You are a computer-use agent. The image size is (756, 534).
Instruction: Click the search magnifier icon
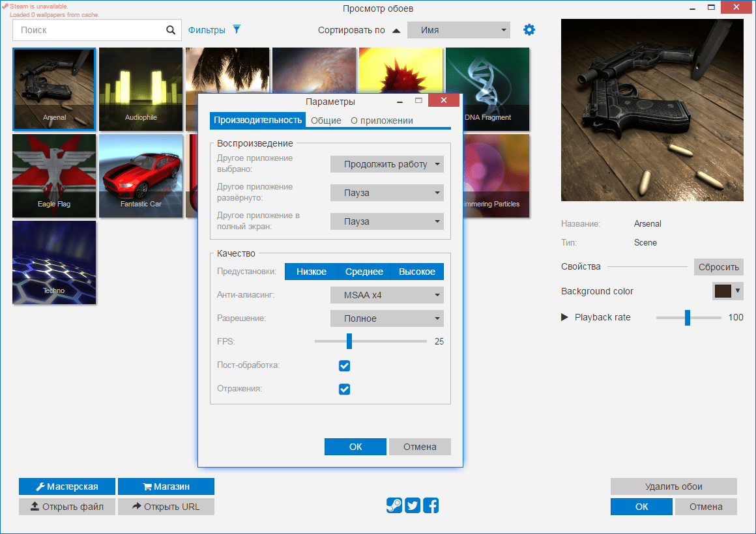coord(171,30)
